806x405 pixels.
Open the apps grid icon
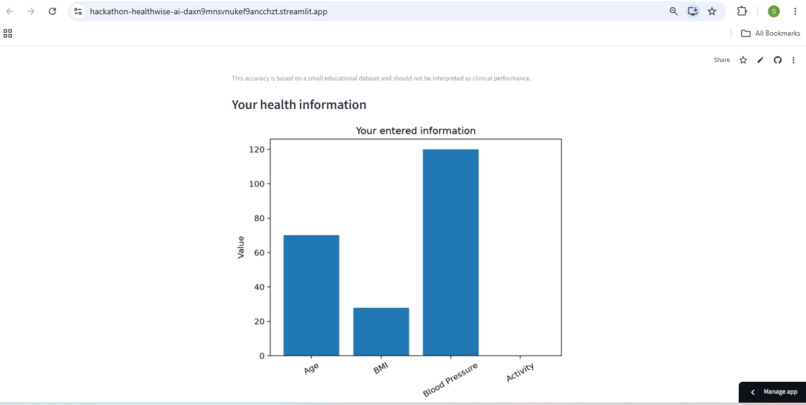[8, 33]
